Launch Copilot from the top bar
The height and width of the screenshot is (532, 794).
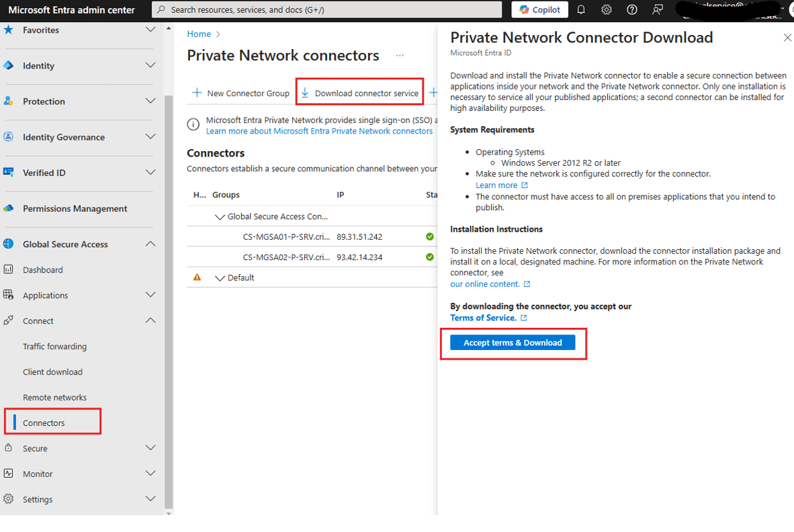click(x=540, y=9)
